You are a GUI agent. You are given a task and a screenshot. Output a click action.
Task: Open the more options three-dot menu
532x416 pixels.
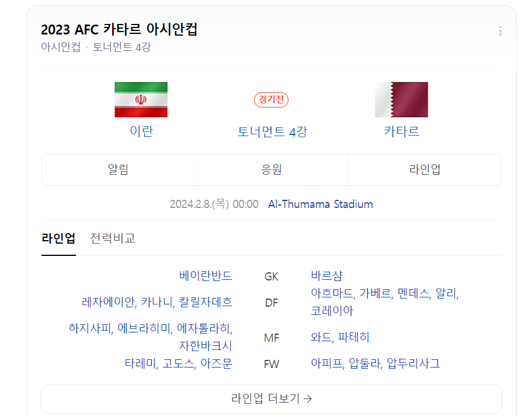tap(500, 31)
